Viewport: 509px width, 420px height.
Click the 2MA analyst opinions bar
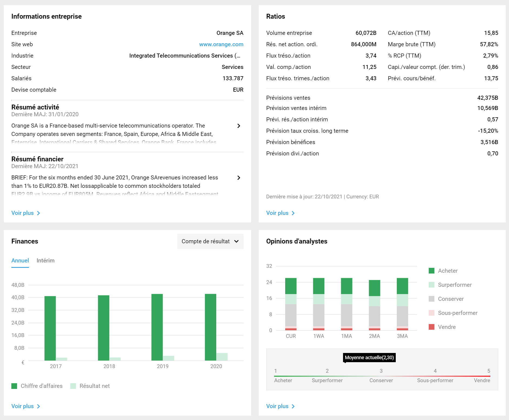tap(374, 305)
